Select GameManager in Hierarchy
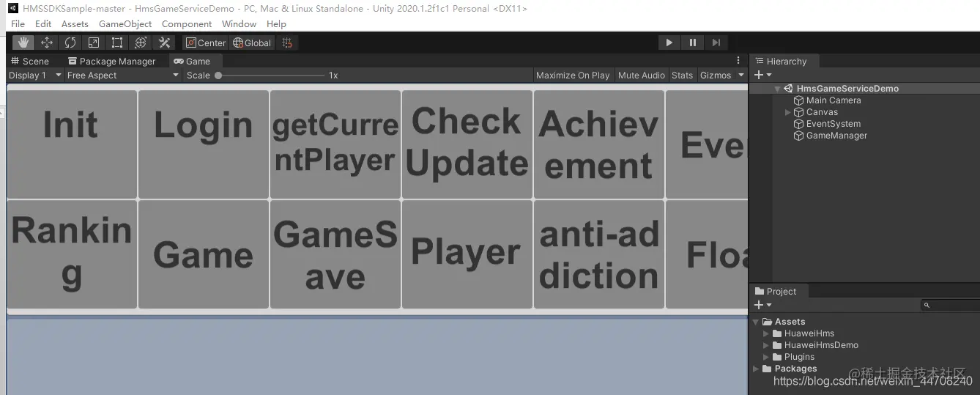Image resolution: width=980 pixels, height=395 pixels. 831,136
